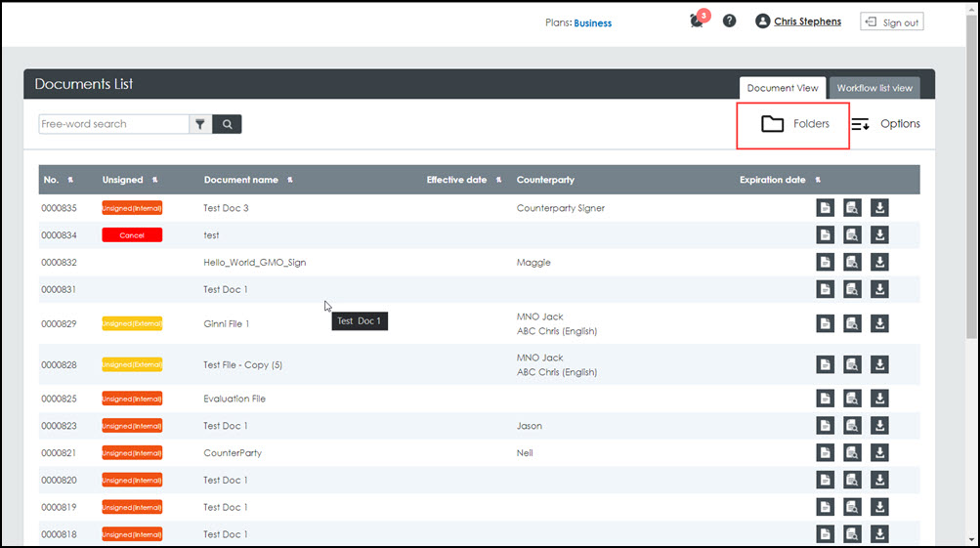Screen dimensions: 980x548
Task: Open the Options menu
Action: pos(885,124)
